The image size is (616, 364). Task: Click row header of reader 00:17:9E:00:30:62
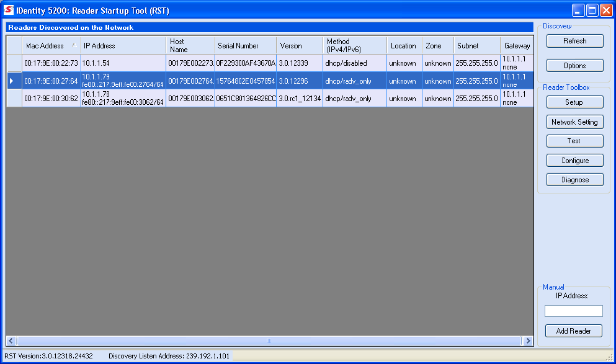14,99
